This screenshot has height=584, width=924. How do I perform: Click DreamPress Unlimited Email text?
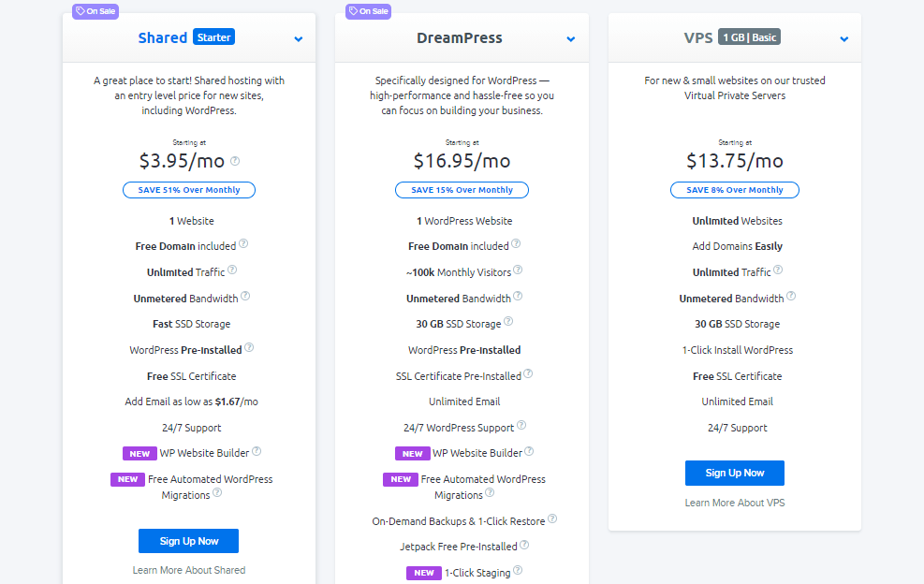click(464, 401)
